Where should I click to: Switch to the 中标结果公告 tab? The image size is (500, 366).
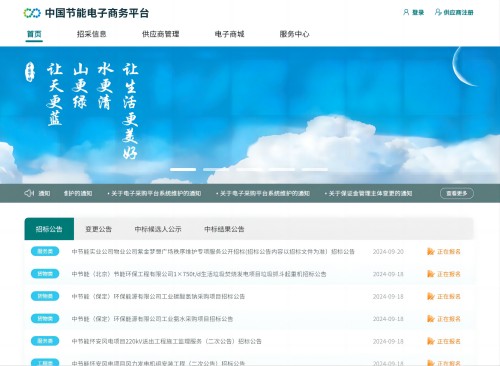point(224,229)
